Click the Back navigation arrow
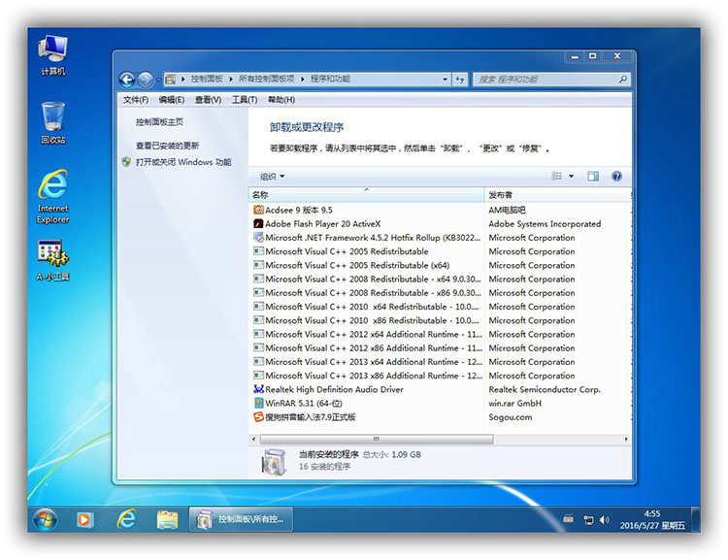728x560 pixels. [127, 80]
